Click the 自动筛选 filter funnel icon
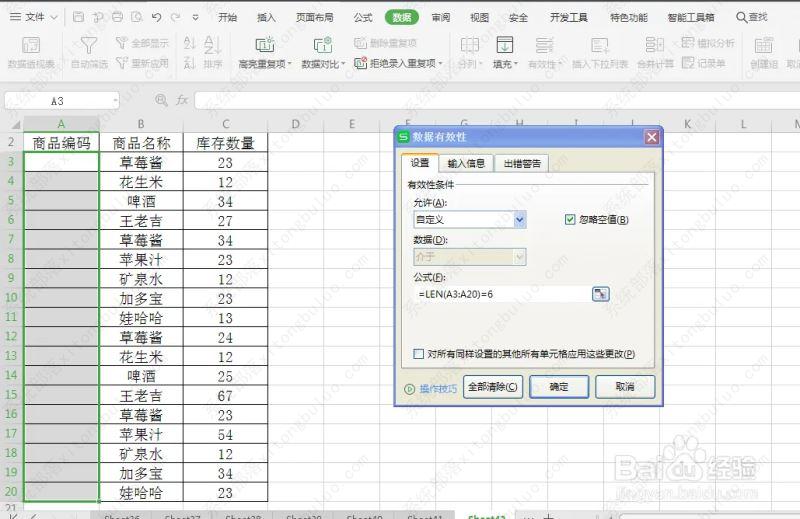This screenshot has width=800, height=519. pyautogui.click(x=89, y=45)
